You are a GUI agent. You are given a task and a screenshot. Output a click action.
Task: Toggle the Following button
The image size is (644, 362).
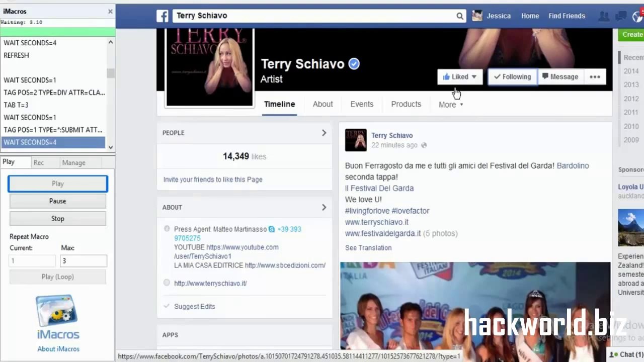point(512,77)
